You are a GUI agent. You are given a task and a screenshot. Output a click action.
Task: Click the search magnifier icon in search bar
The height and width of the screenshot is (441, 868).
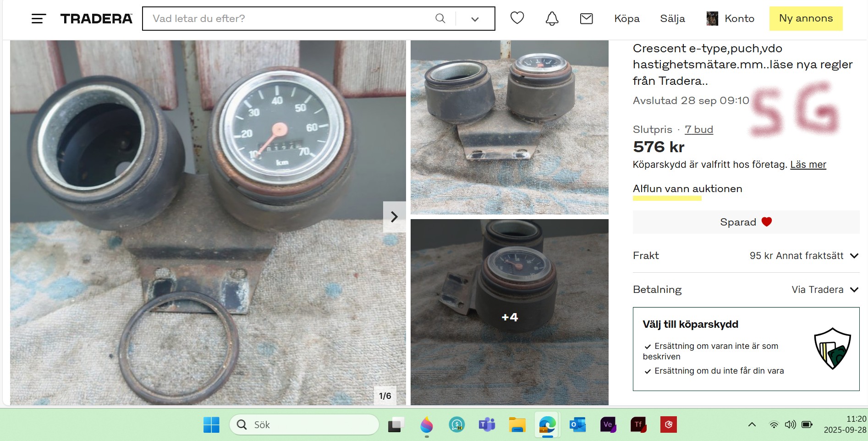[440, 18]
